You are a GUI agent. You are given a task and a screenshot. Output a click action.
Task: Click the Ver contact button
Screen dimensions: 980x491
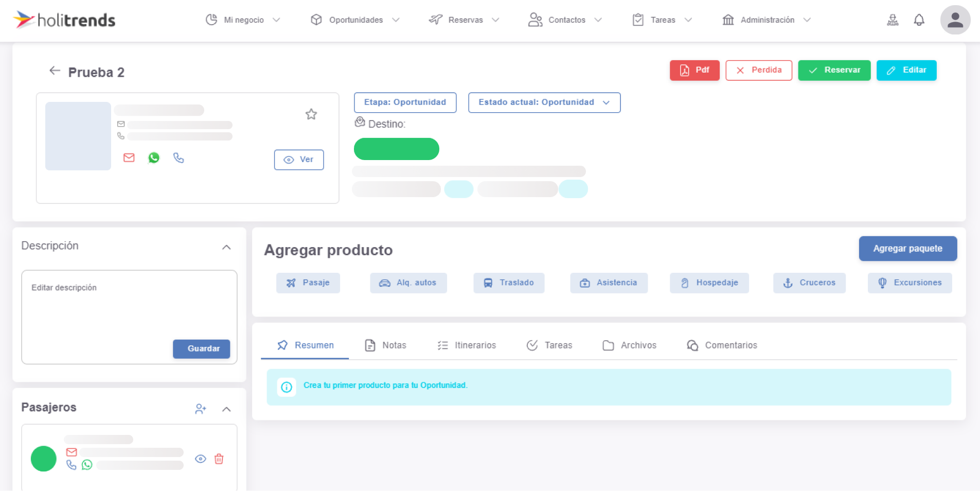(x=299, y=160)
